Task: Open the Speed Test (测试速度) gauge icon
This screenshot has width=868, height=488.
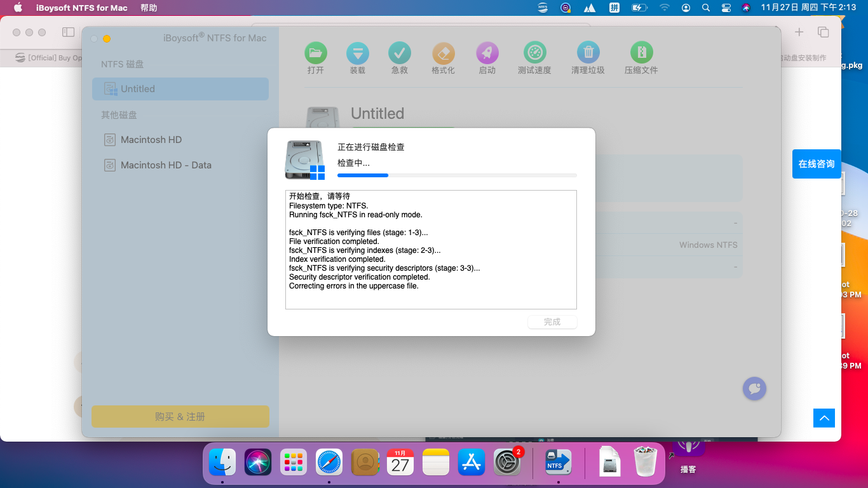Action: pyautogui.click(x=535, y=53)
